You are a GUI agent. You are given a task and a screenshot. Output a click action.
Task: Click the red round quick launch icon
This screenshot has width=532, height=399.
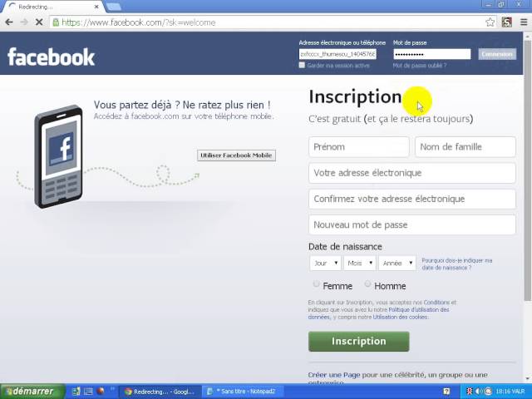[101, 392]
